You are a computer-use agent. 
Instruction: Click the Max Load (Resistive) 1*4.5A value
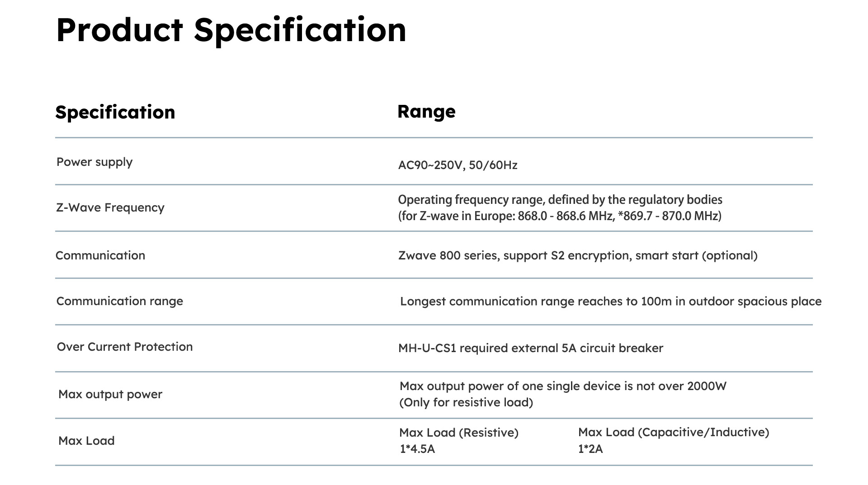coord(459,441)
